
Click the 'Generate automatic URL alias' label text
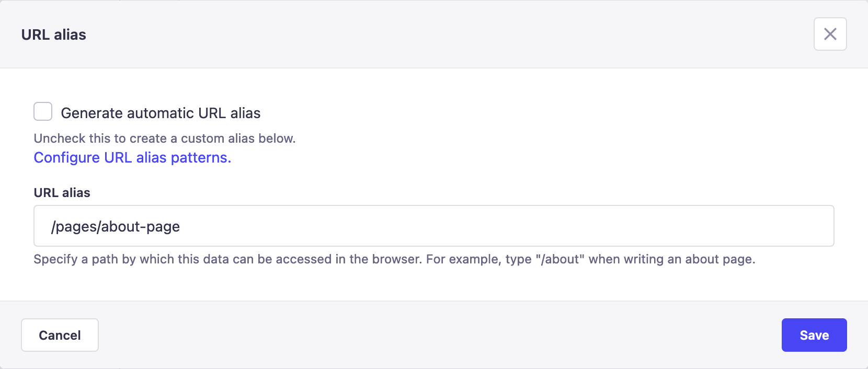(x=161, y=113)
